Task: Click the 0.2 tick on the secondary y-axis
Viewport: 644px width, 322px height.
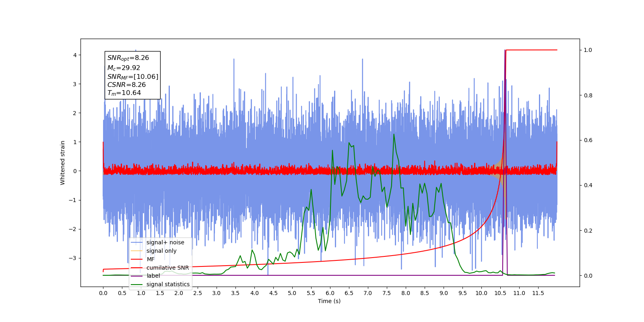Action: (588, 231)
